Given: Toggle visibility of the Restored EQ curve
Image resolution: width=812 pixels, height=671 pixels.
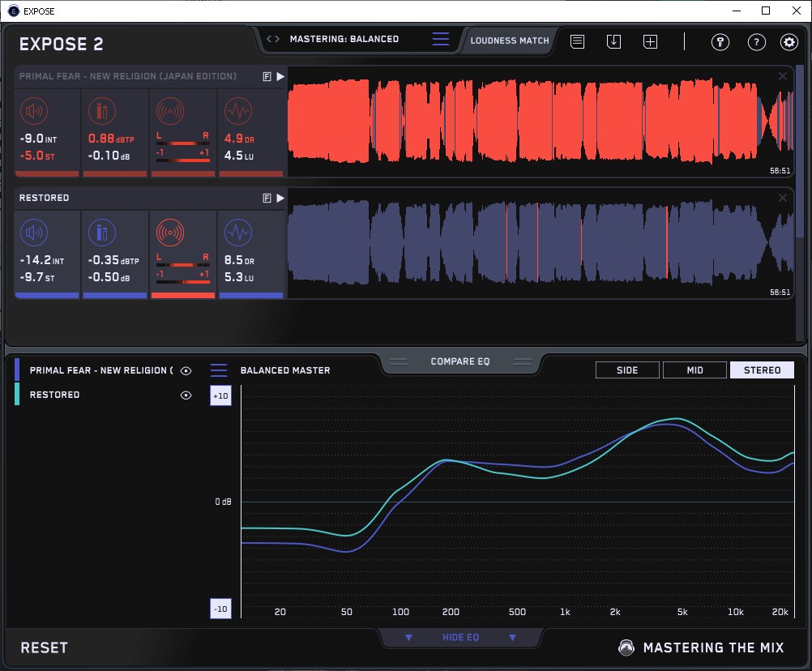Looking at the screenshot, I should 186,395.
